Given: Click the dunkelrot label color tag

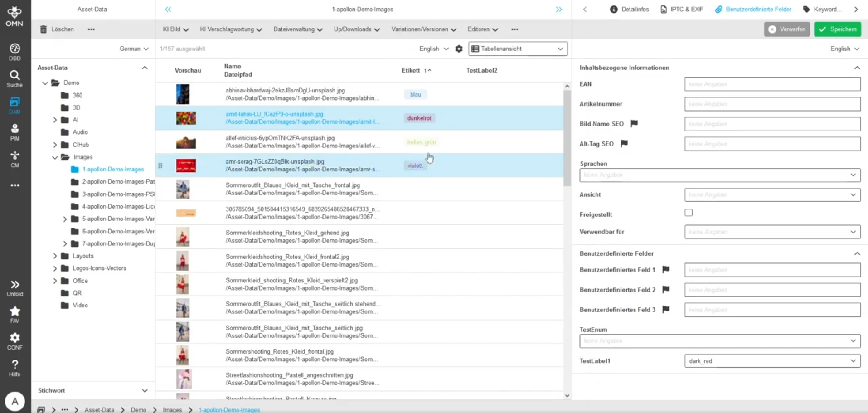Looking at the screenshot, I should 419,118.
